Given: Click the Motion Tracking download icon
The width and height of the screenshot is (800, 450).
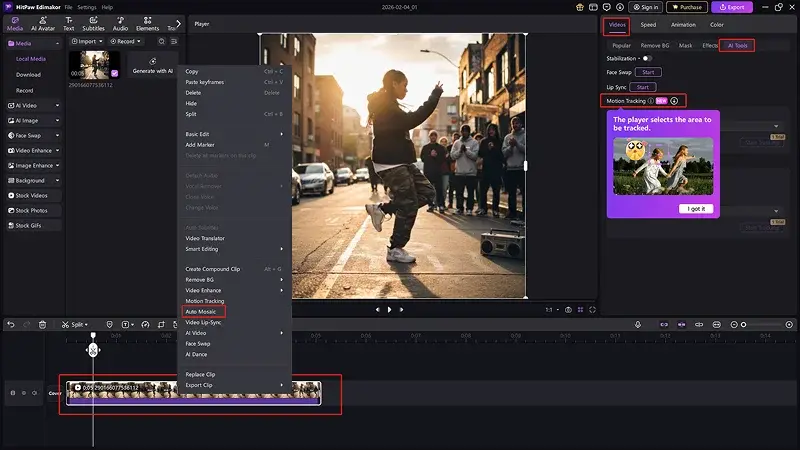Looking at the screenshot, I should [674, 101].
